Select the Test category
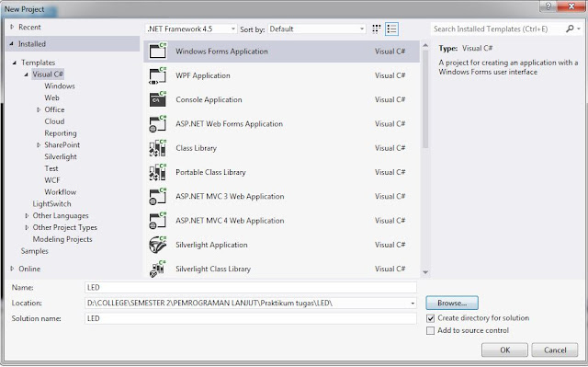 (x=51, y=168)
